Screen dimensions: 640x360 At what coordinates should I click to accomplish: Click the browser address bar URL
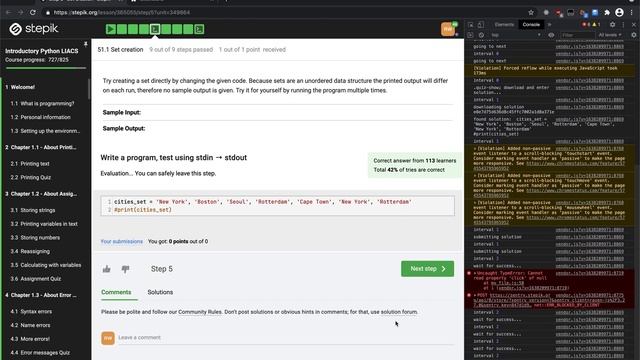coord(122,13)
